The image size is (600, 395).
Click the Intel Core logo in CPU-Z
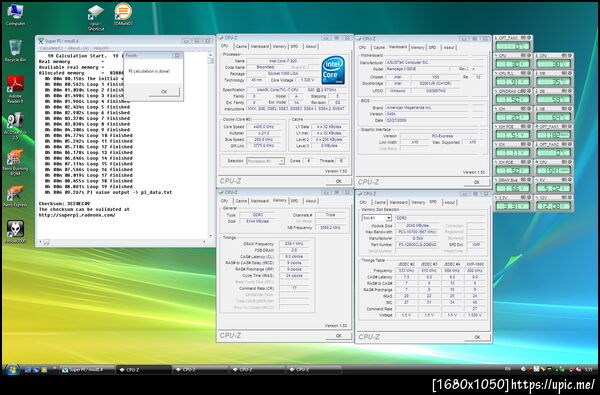[333, 70]
